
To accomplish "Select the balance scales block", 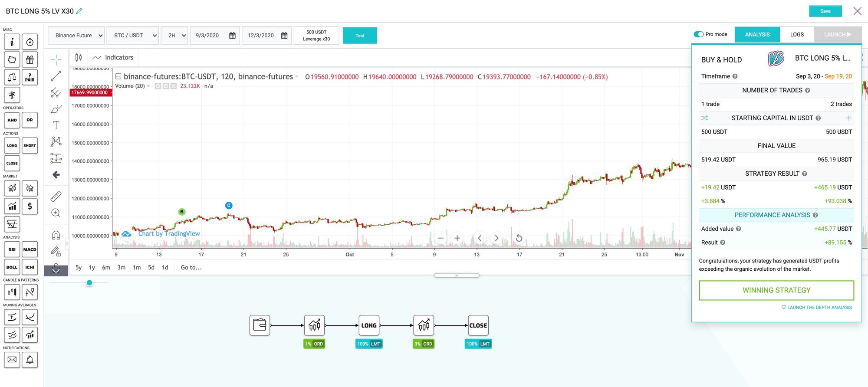I will 12,77.
